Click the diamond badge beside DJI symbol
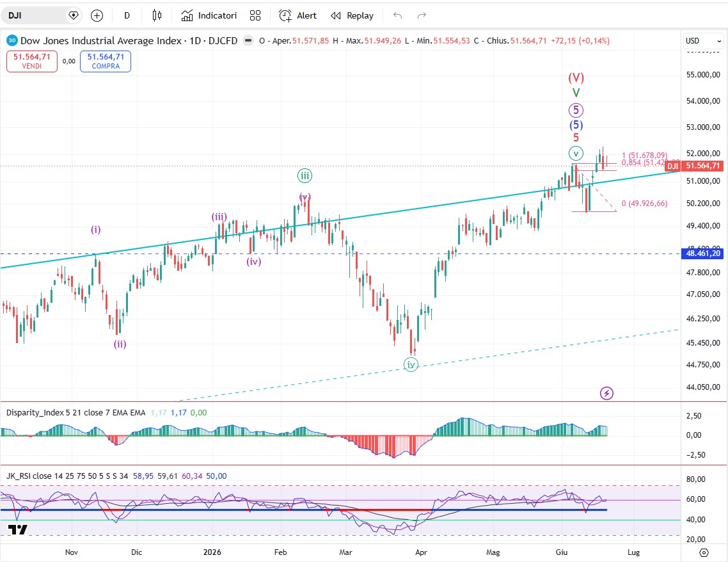 [74, 15]
